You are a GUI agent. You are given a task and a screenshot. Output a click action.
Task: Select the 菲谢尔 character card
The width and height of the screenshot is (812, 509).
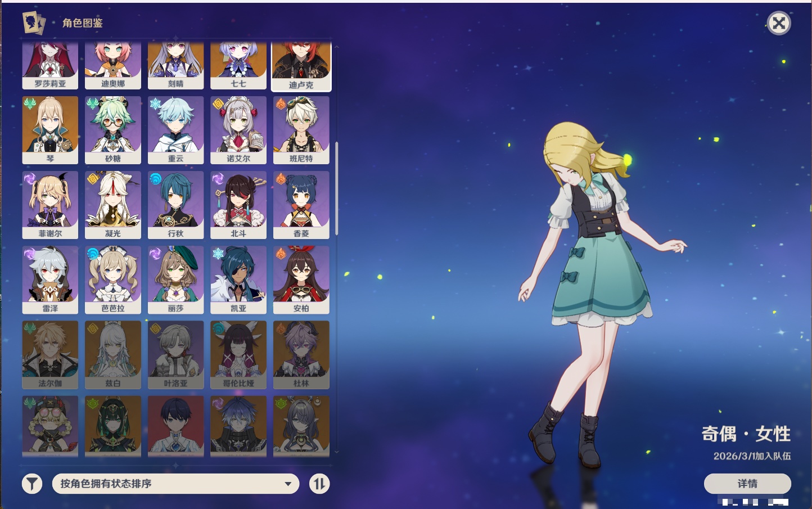(x=50, y=205)
